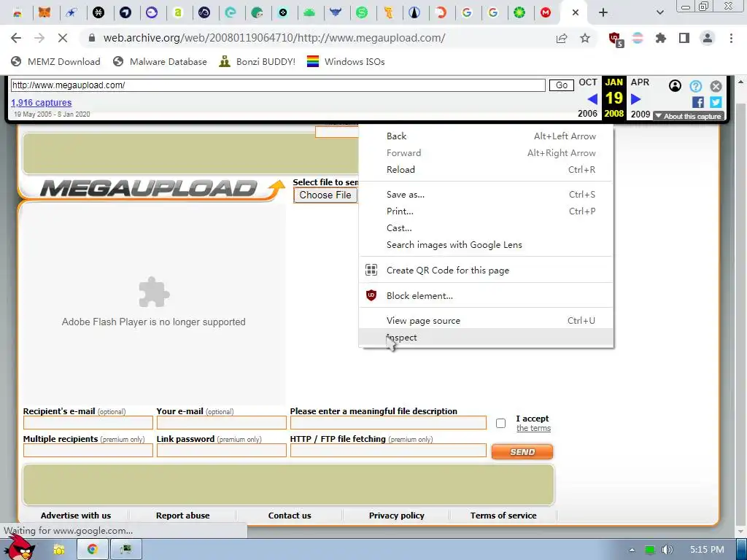
Task: Tick the I accept terms checkbox
Action: pos(500,424)
